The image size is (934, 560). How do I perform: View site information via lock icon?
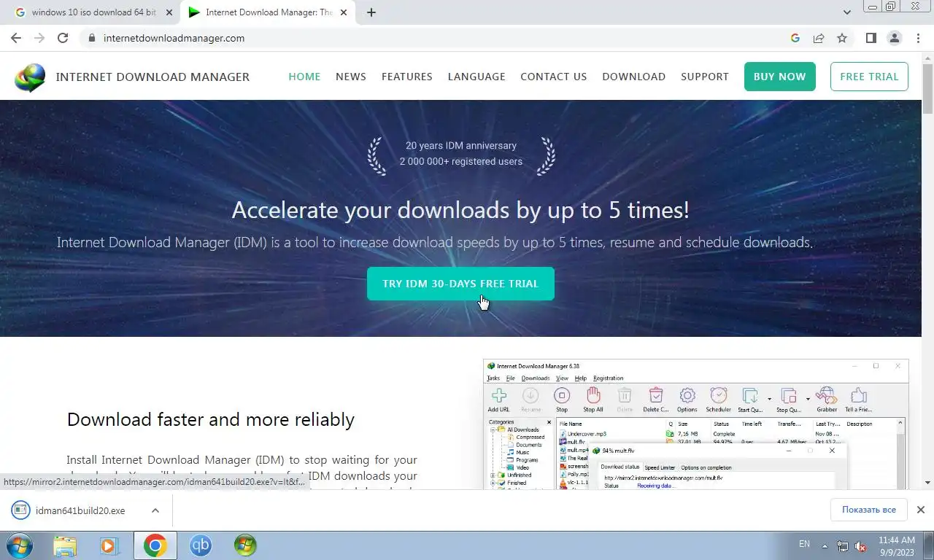(91, 38)
